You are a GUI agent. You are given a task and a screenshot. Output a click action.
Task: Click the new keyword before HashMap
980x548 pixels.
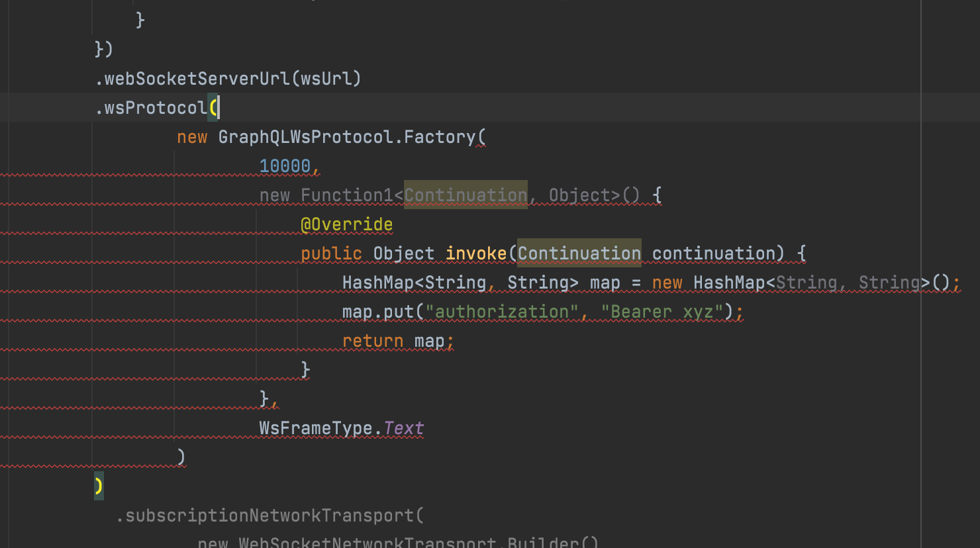667,282
